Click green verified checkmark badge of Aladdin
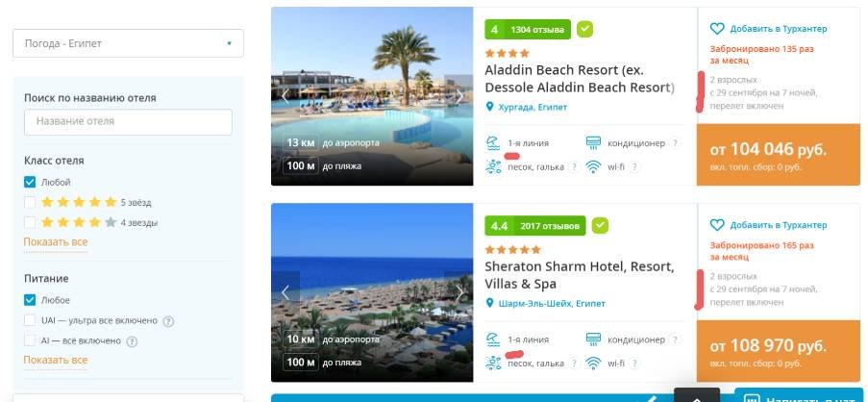 click(584, 29)
